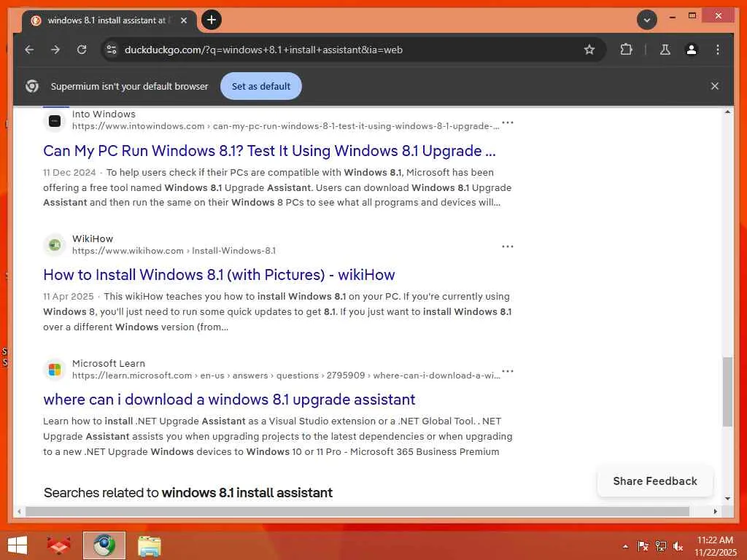Open File Explorer from the taskbar
The image size is (747, 560).
149,545
